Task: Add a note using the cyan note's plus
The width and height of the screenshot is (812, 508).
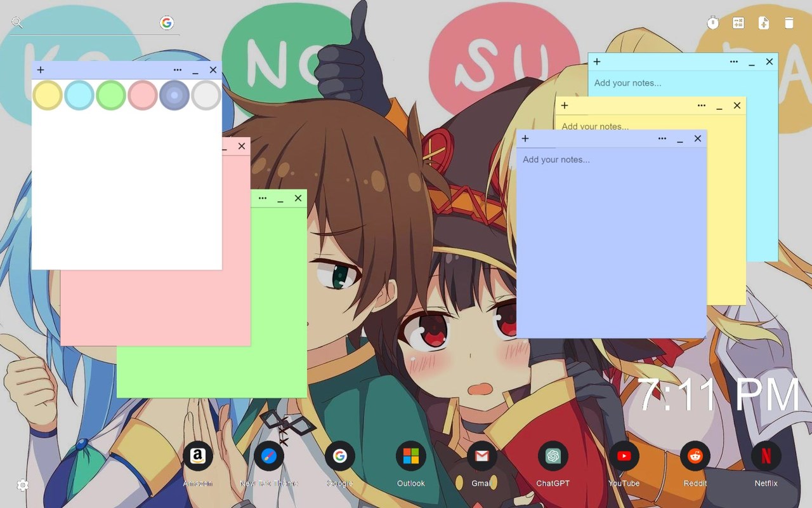Action: click(x=597, y=62)
